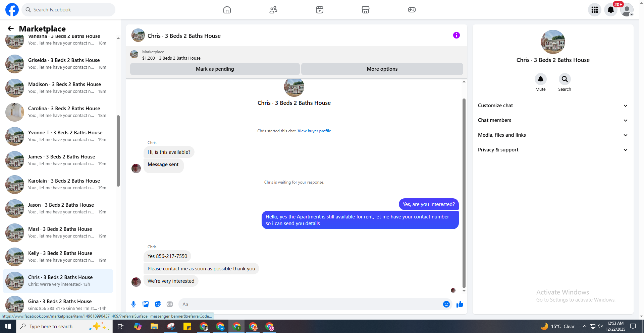This screenshot has height=333, width=644.
Task: Click the Windows taskbar search box
Action: tap(64, 326)
